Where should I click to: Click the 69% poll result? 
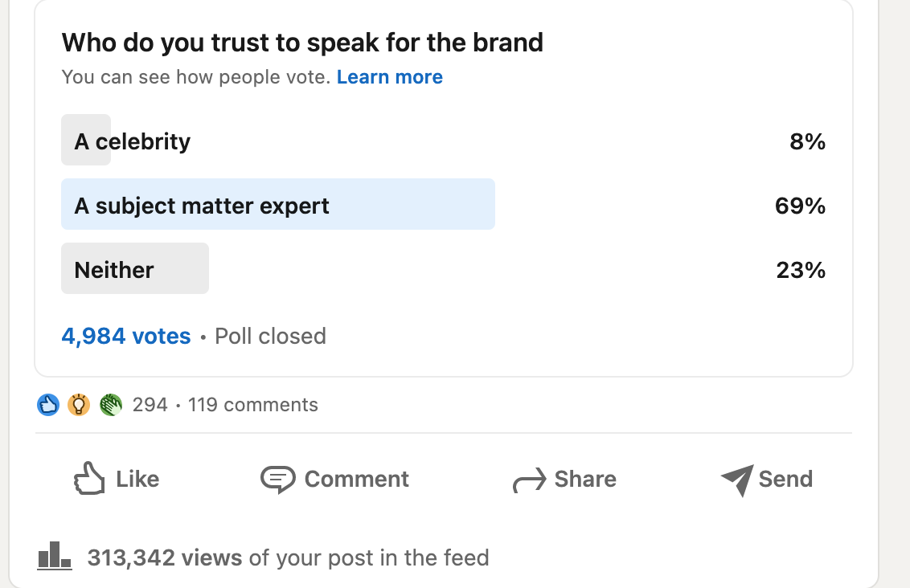tap(800, 206)
